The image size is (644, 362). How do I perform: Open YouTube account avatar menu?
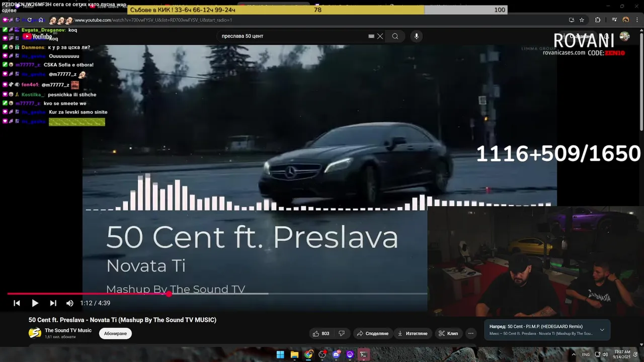point(624,36)
